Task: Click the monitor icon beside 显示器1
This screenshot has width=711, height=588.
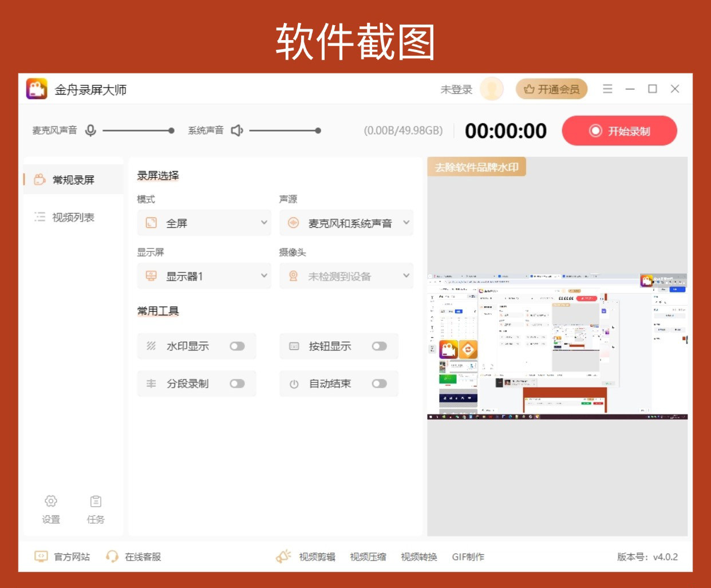Action: 151,276
